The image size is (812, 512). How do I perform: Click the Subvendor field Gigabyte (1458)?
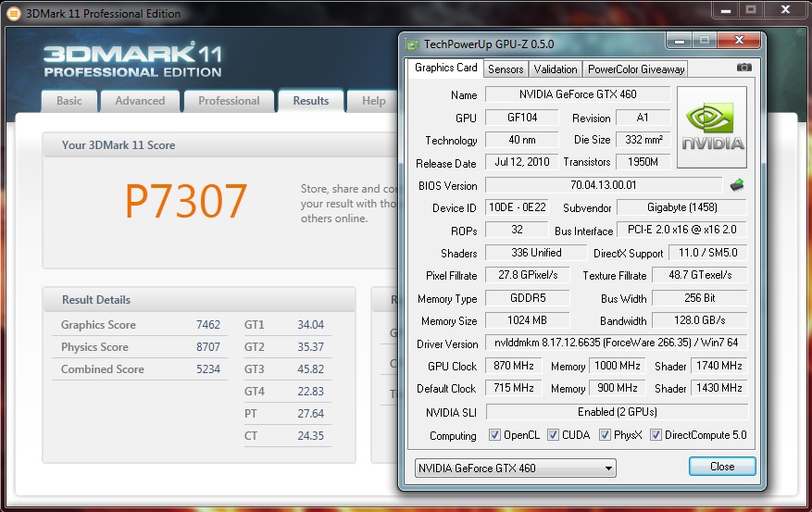pyautogui.click(x=682, y=207)
